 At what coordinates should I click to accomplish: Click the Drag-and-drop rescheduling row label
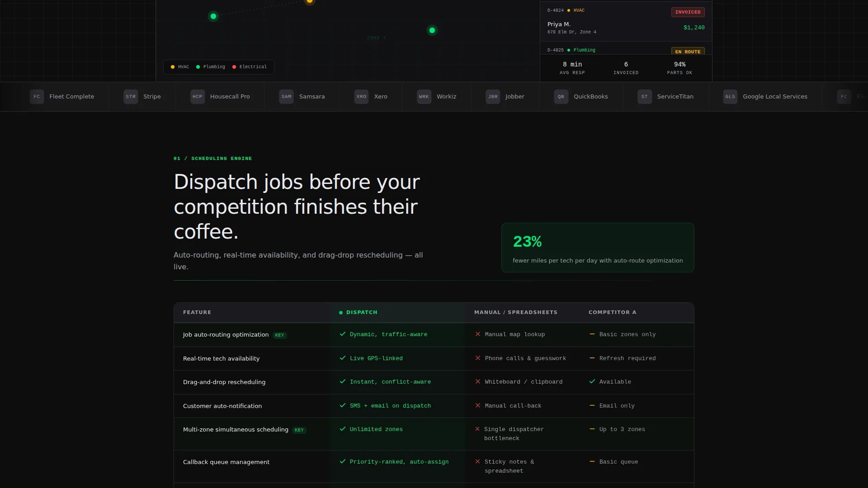click(224, 382)
